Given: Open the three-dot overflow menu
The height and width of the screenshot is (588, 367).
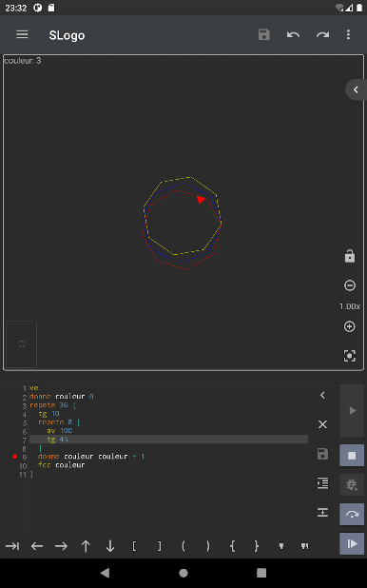Looking at the screenshot, I should pos(348,35).
